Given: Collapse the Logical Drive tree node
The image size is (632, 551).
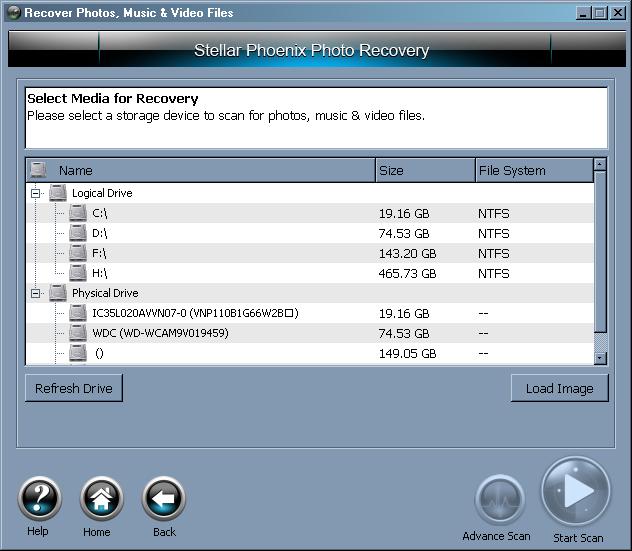Looking at the screenshot, I should (35, 193).
